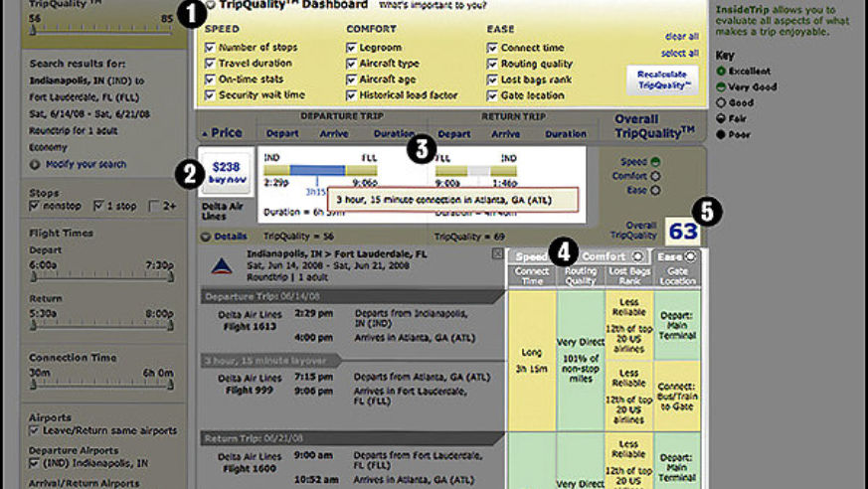Toggle Aircraft age checkbox
868x489 pixels.
tap(351, 80)
